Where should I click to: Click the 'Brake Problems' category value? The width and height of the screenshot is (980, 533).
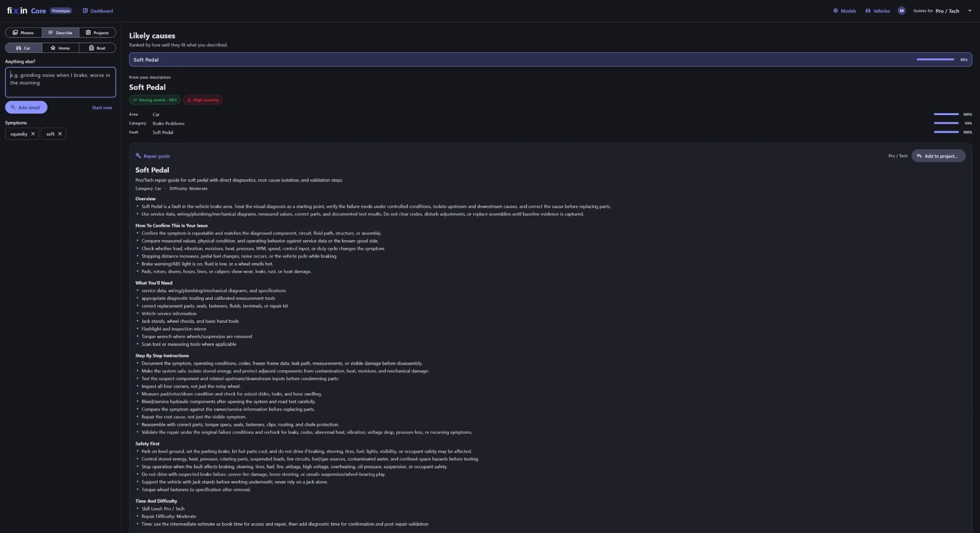(169, 123)
